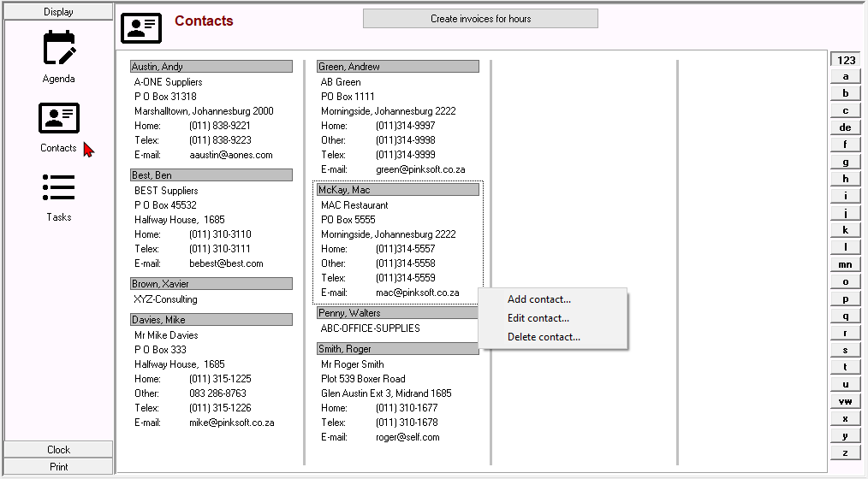868x479 pixels.
Task: Click the AB Green company line
Action: coord(341,82)
